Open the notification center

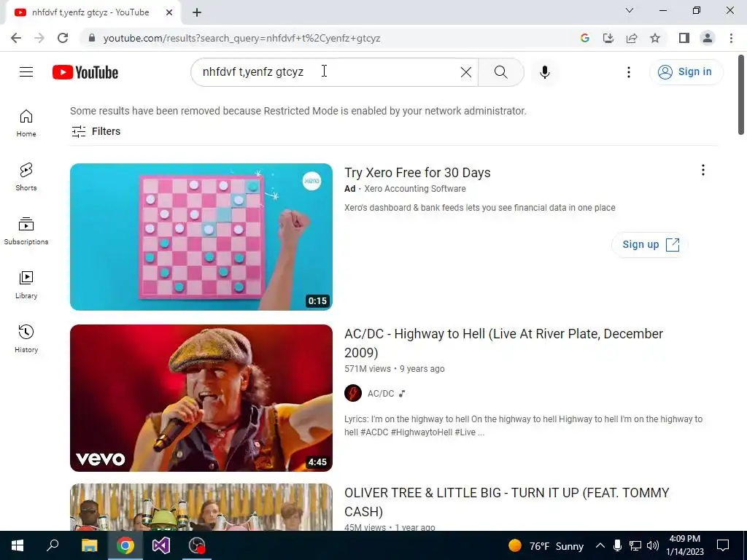(723, 545)
